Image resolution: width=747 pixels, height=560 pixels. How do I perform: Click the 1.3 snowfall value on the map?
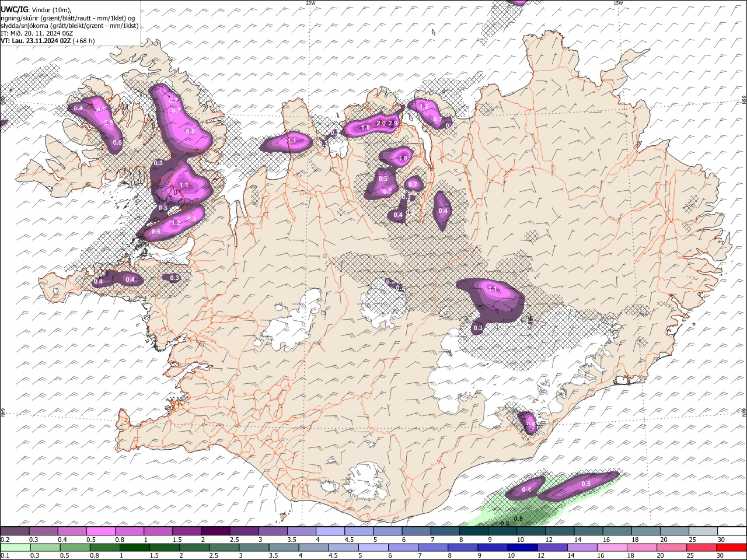pyautogui.click(x=184, y=185)
